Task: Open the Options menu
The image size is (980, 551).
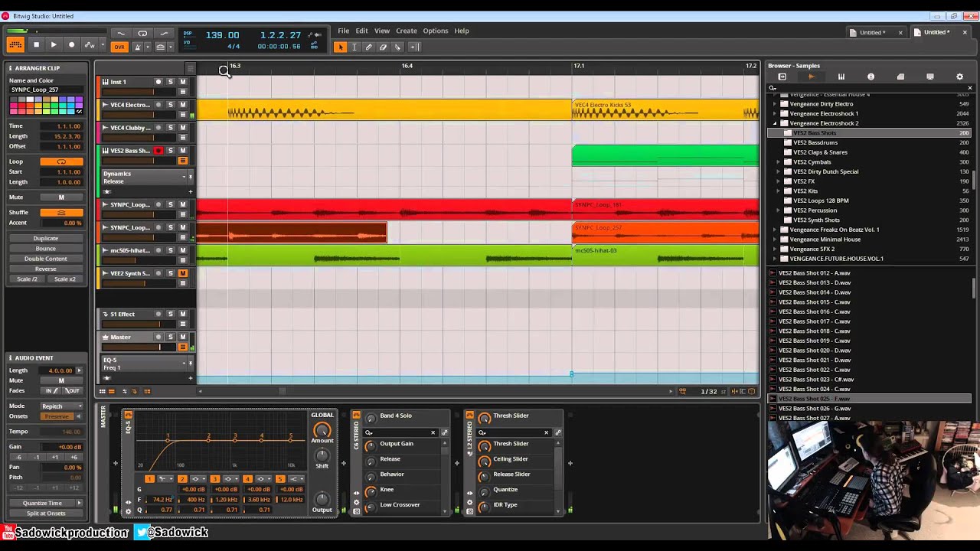Action: coord(435,31)
